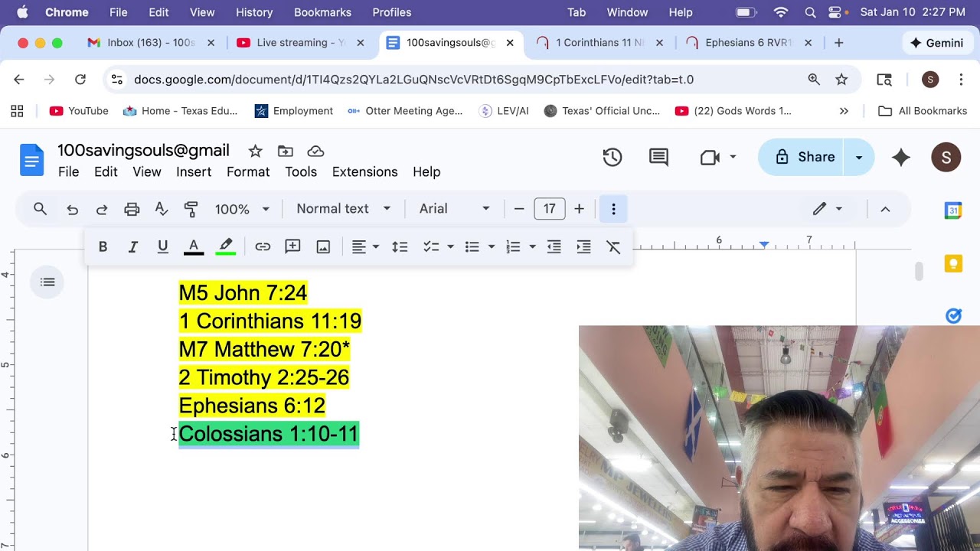The height and width of the screenshot is (551, 980).
Task: Open the Edit menu in Docs
Action: coord(106,172)
